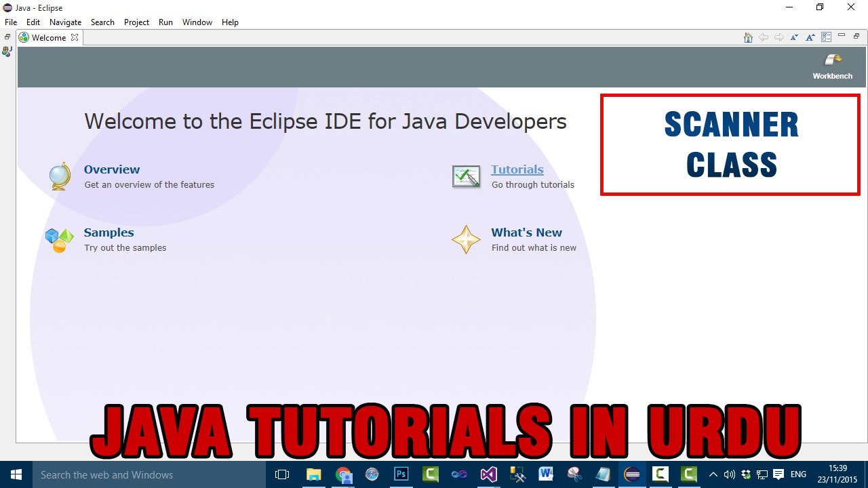This screenshot has height=488, width=868.
Task: Select the Welcome tab
Action: 49,37
